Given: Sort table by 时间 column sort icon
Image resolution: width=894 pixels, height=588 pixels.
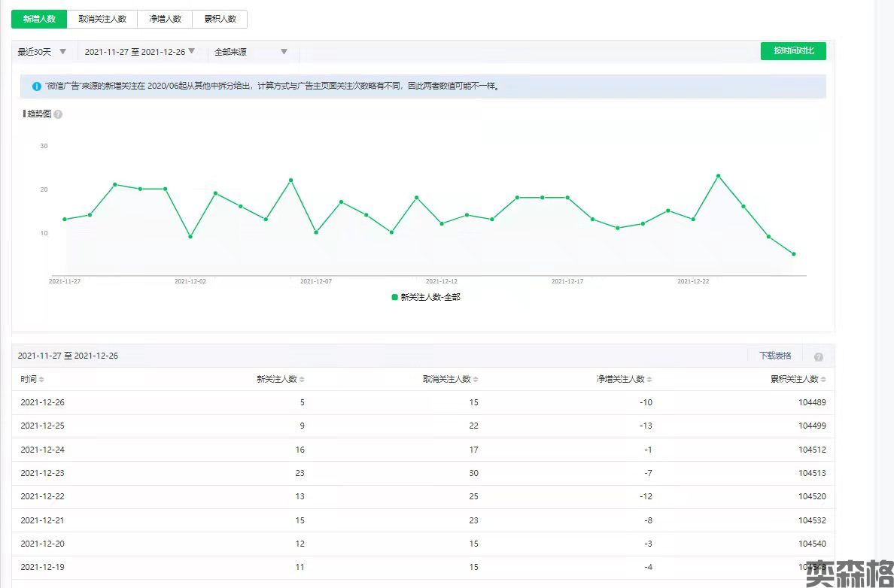Looking at the screenshot, I should (x=41, y=380).
